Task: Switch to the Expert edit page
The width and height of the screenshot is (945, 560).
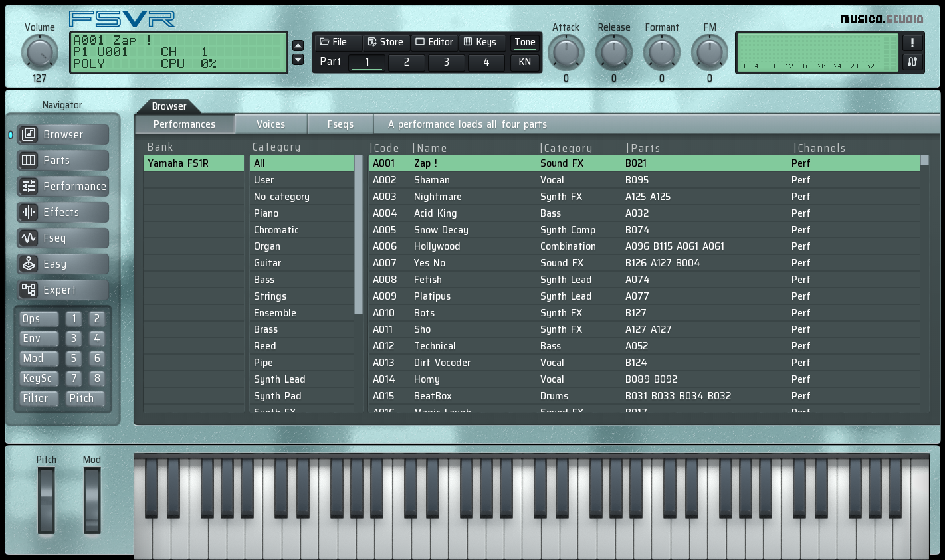Action: [62, 290]
